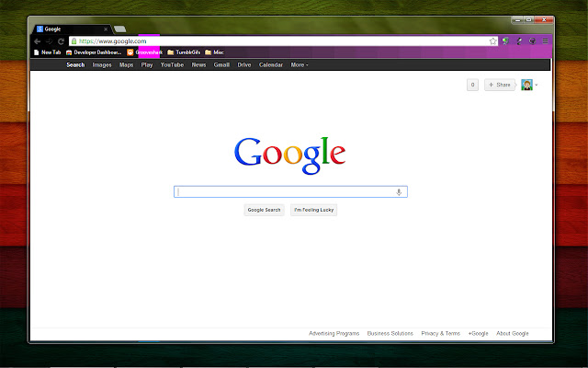
Task: Switch to the Google browser tab
Action: coord(69,29)
